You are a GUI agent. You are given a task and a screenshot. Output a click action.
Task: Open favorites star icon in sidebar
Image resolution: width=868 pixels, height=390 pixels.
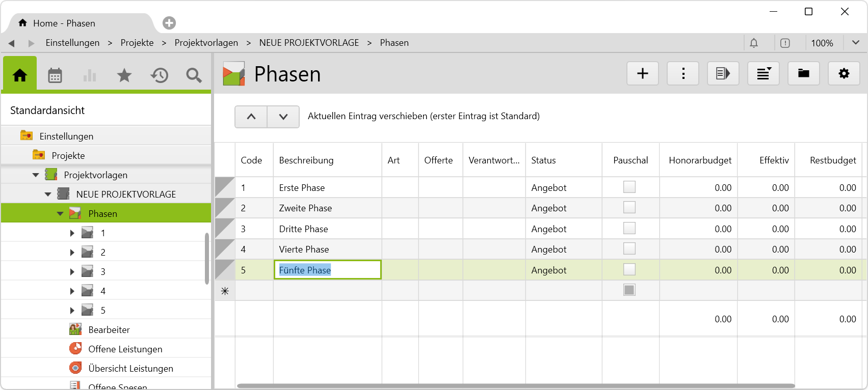[124, 75]
